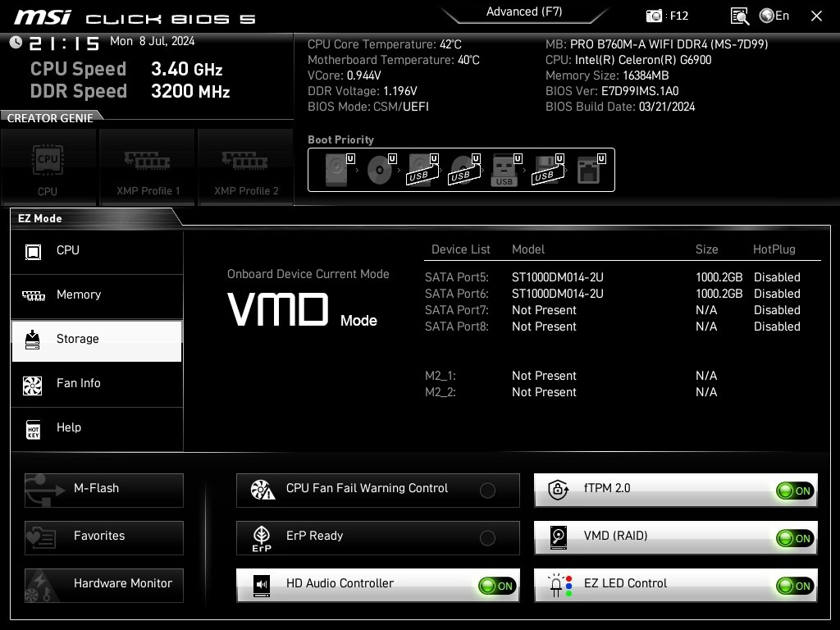The width and height of the screenshot is (840, 630).
Task: Click the VMD Mode current mode text
Action: pyautogui.click(x=303, y=311)
